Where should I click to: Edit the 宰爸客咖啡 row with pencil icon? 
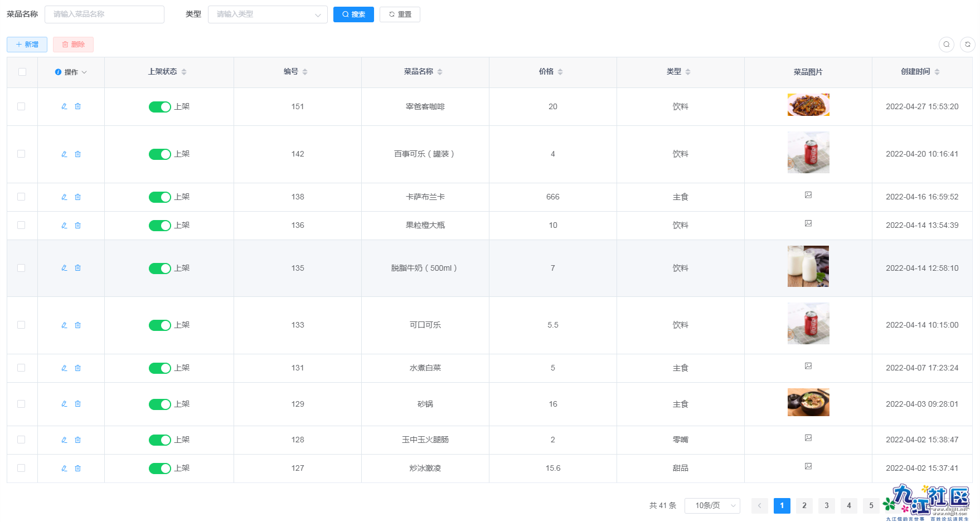tap(64, 106)
